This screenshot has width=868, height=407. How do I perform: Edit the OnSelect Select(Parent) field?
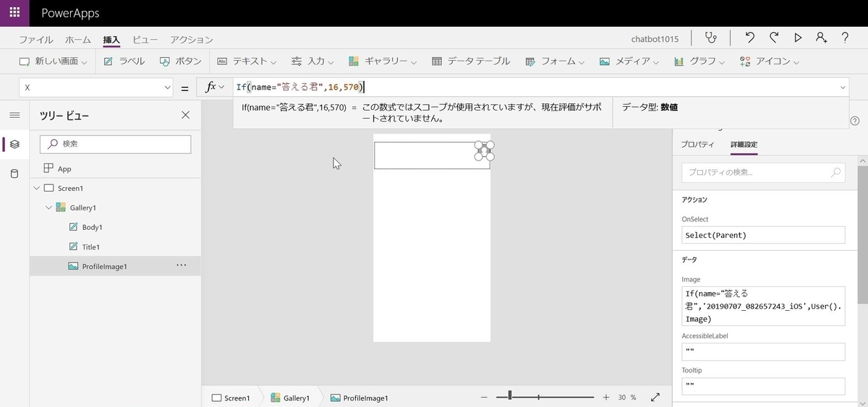pyautogui.click(x=763, y=235)
